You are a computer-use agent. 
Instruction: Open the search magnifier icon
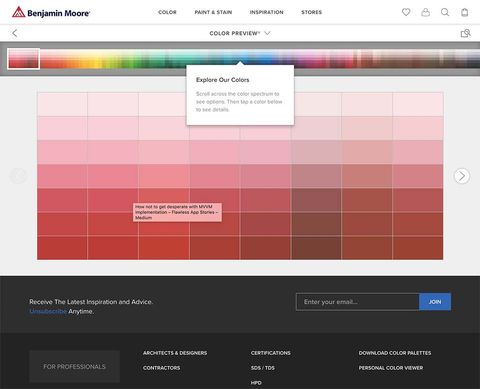[445, 12]
